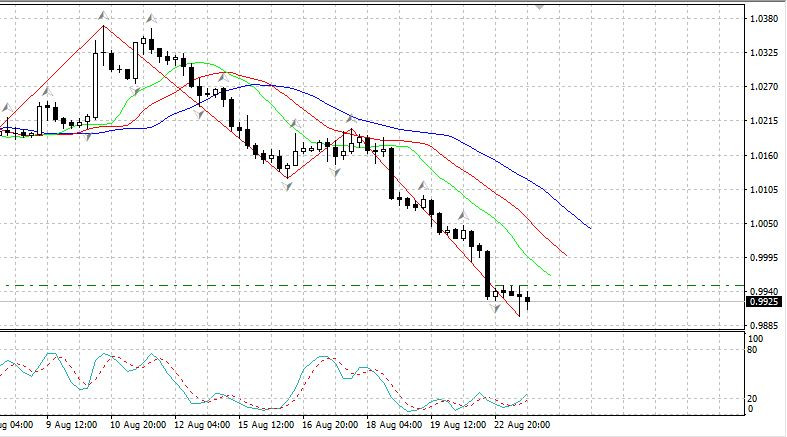Select the 15 Aug 12:00 time label
This screenshot has width=787, height=437.
pyautogui.click(x=267, y=425)
